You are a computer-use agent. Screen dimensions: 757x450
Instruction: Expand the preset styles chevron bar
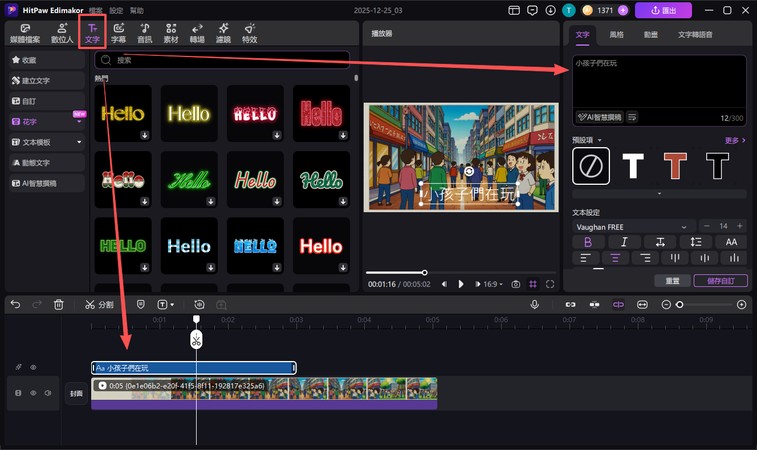[x=659, y=194]
